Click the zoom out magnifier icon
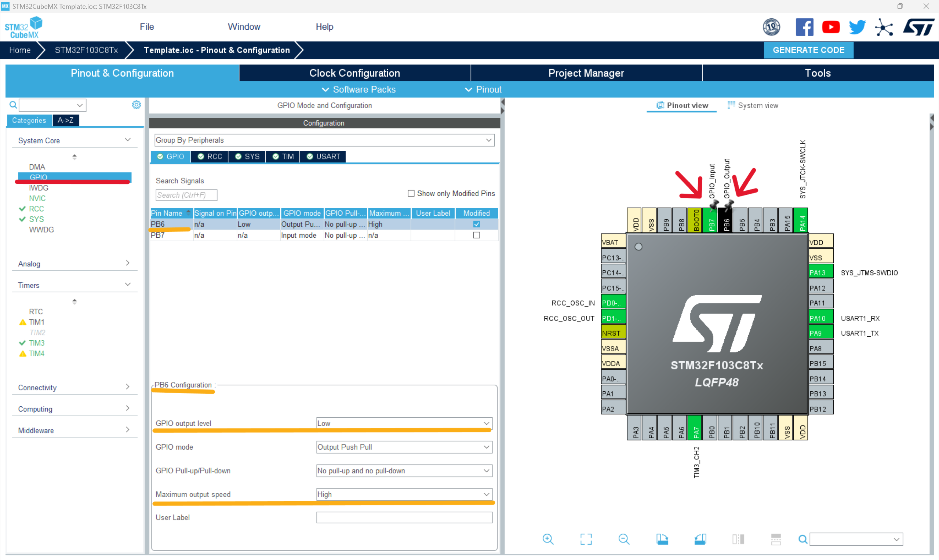This screenshot has height=560, width=939. (x=624, y=539)
